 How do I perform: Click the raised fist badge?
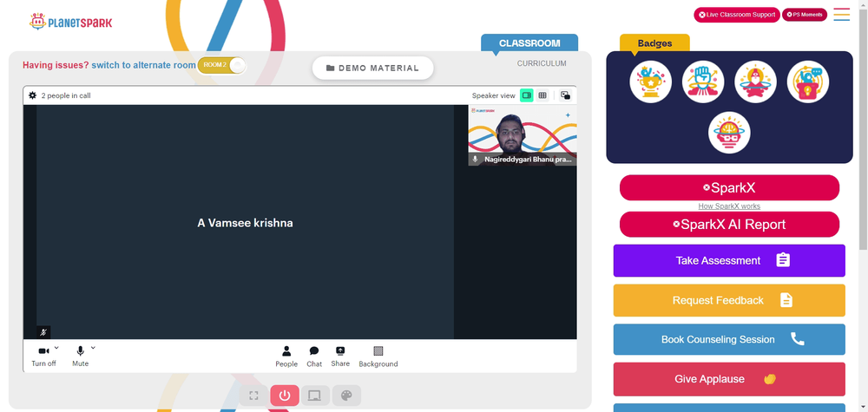point(703,82)
